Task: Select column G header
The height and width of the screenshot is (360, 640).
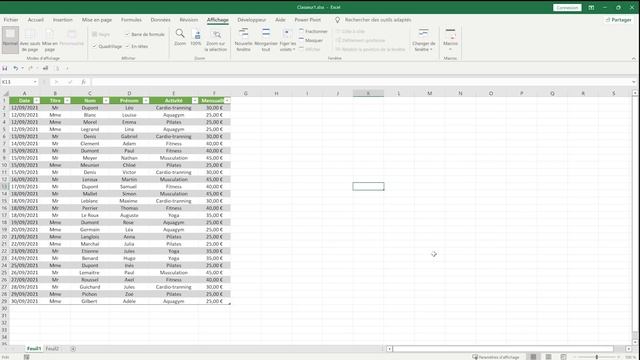Action: pyautogui.click(x=246, y=93)
